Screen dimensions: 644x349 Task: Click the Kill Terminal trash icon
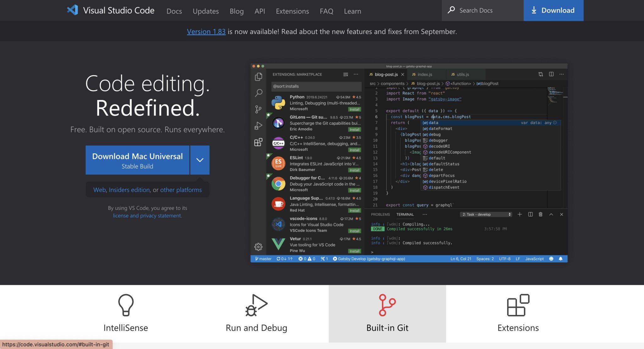tap(541, 214)
